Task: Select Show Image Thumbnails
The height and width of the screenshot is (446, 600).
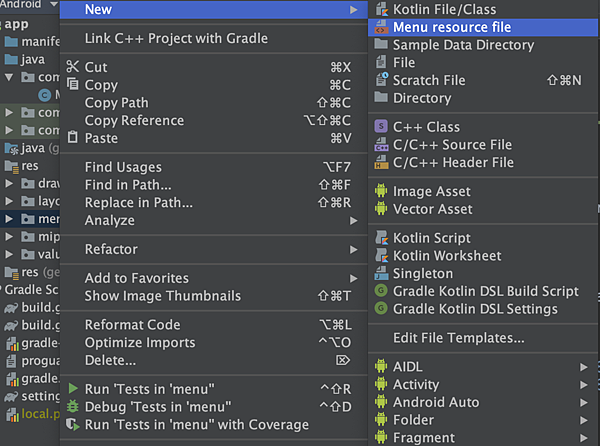Action: pos(214,296)
